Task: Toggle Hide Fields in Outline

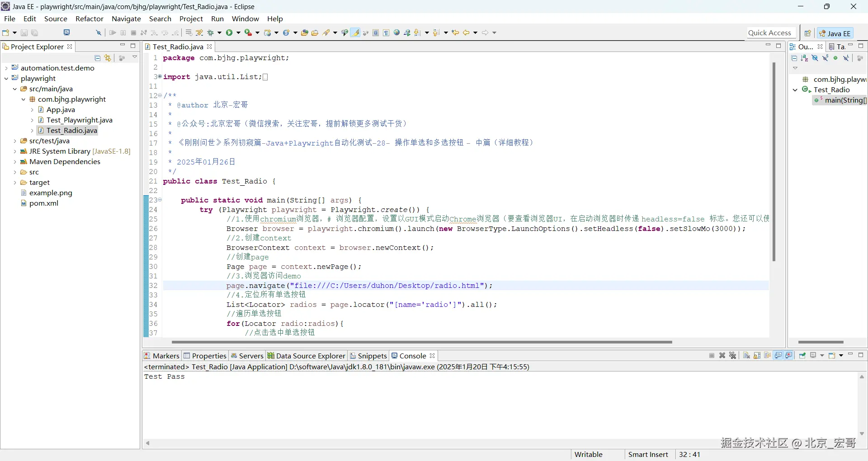Action: tap(815, 58)
